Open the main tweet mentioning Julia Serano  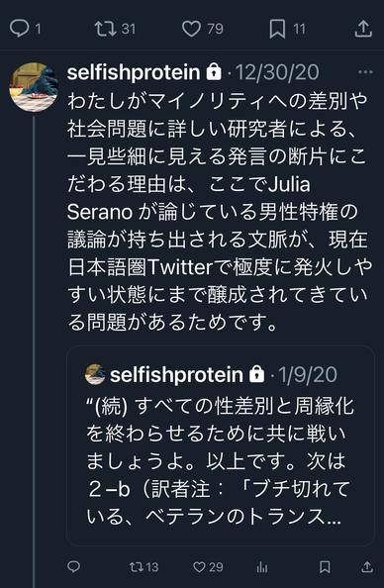(x=220, y=211)
